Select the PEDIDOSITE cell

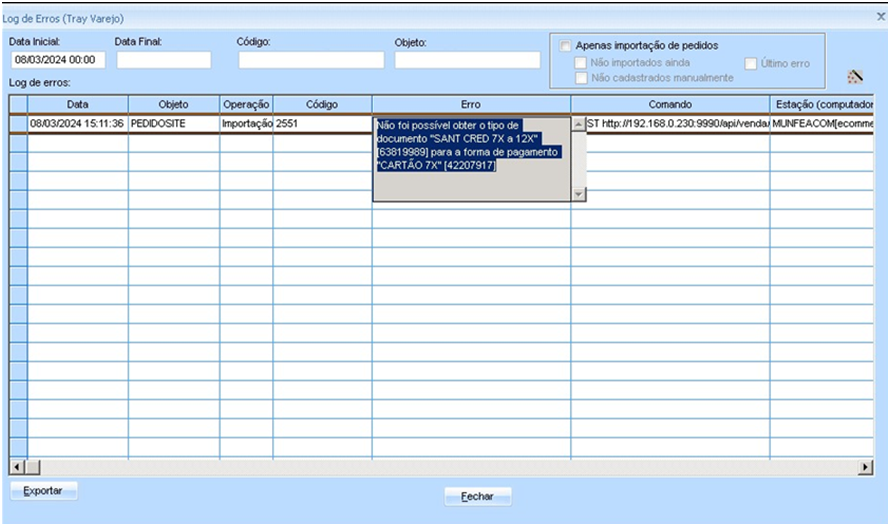coord(174,124)
